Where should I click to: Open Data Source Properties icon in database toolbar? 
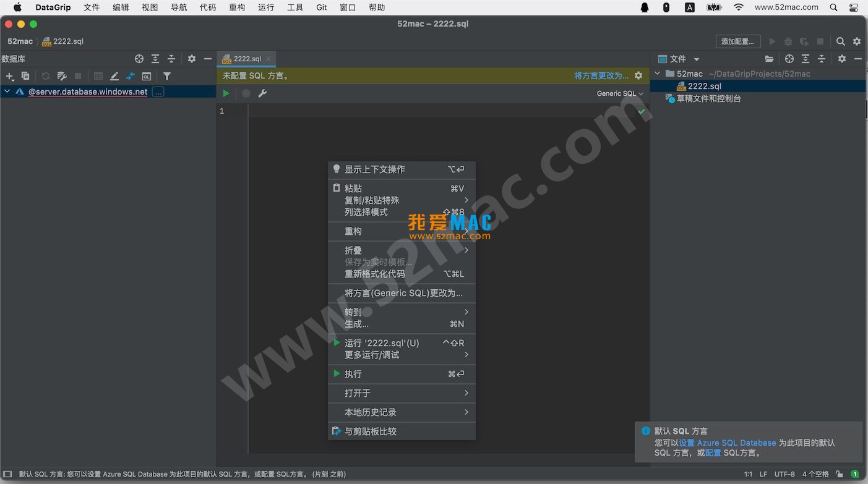tap(62, 76)
